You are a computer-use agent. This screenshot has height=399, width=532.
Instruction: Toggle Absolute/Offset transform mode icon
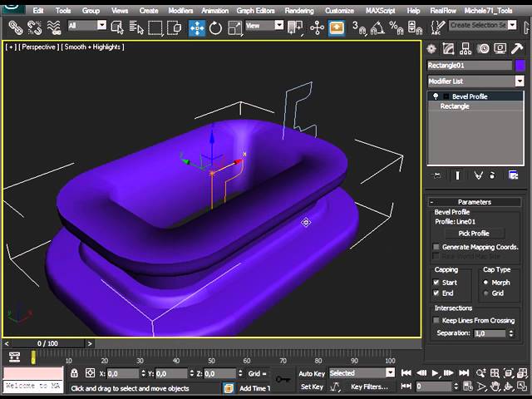pyautogui.click(x=90, y=373)
